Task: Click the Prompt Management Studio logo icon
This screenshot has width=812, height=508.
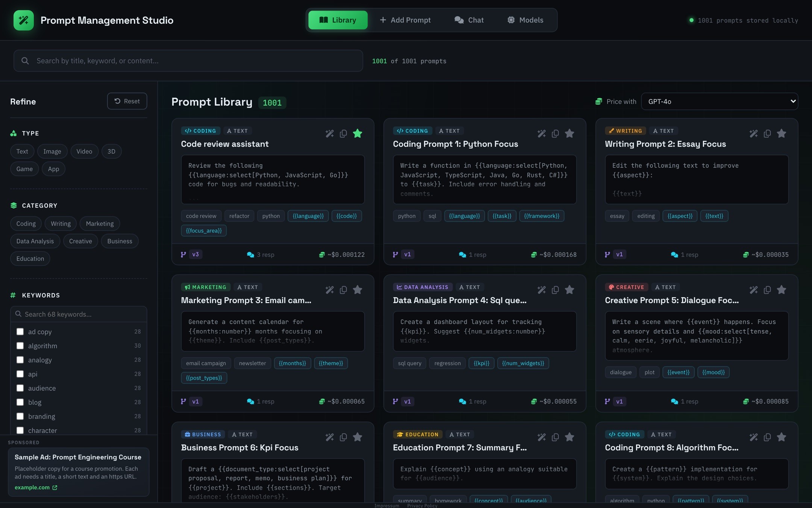Action: tap(24, 20)
